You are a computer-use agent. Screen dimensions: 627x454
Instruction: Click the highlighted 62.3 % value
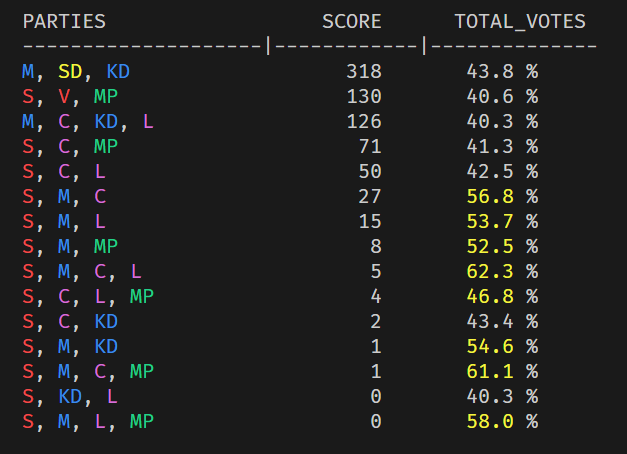pyautogui.click(x=502, y=272)
